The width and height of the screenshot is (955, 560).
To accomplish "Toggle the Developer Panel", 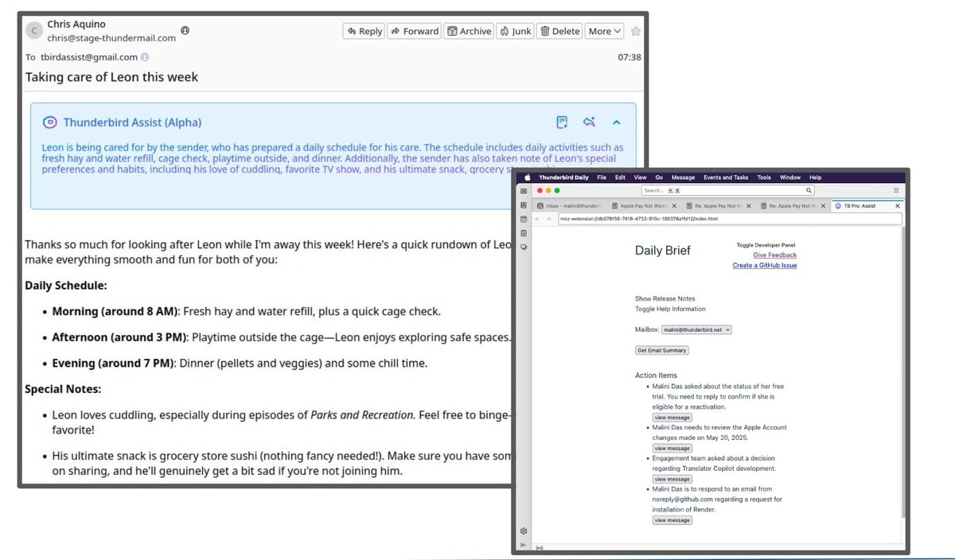I will pos(766,245).
